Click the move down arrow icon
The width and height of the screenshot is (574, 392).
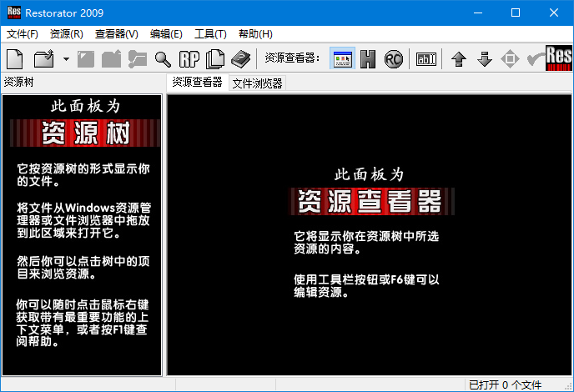485,59
